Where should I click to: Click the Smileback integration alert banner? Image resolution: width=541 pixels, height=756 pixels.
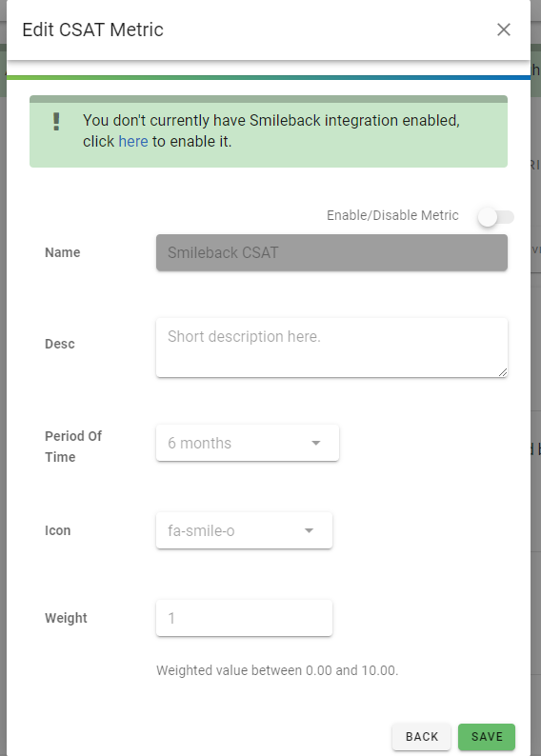(x=269, y=131)
